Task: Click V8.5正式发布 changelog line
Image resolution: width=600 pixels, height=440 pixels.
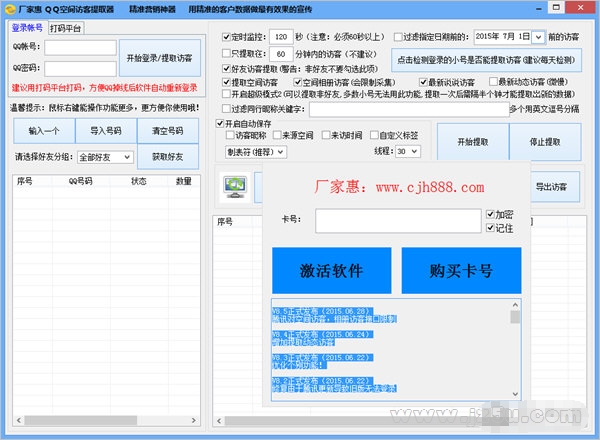Action: point(322,311)
